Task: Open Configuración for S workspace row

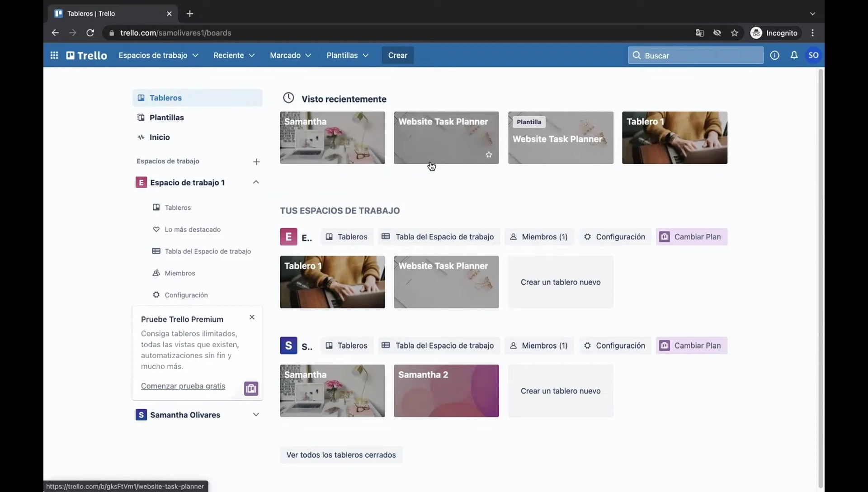Action: point(614,345)
